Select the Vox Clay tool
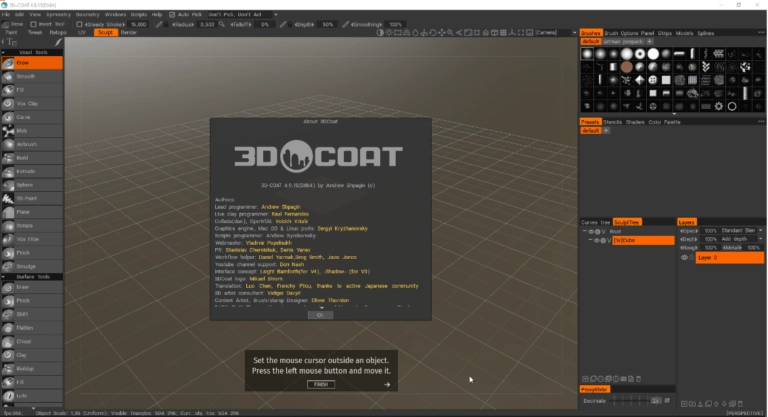The image size is (768, 417). [31, 103]
